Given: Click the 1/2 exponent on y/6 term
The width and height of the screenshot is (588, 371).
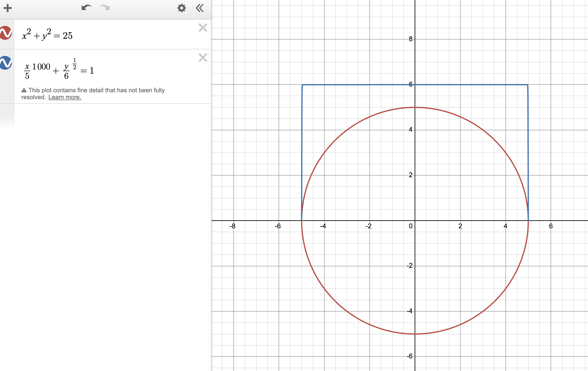Looking at the screenshot, I should click(x=74, y=63).
